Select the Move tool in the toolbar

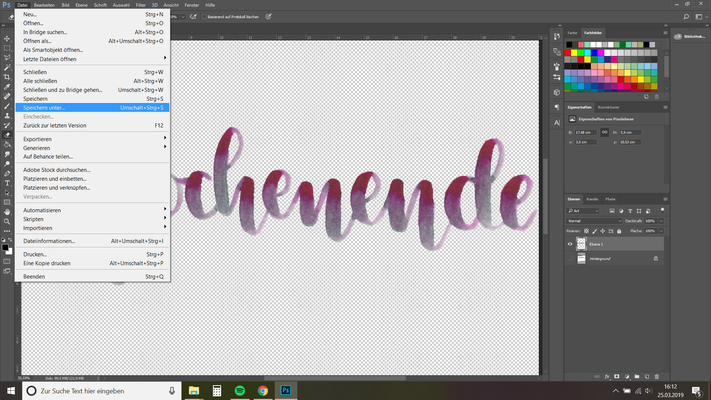click(x=7, y=38)
